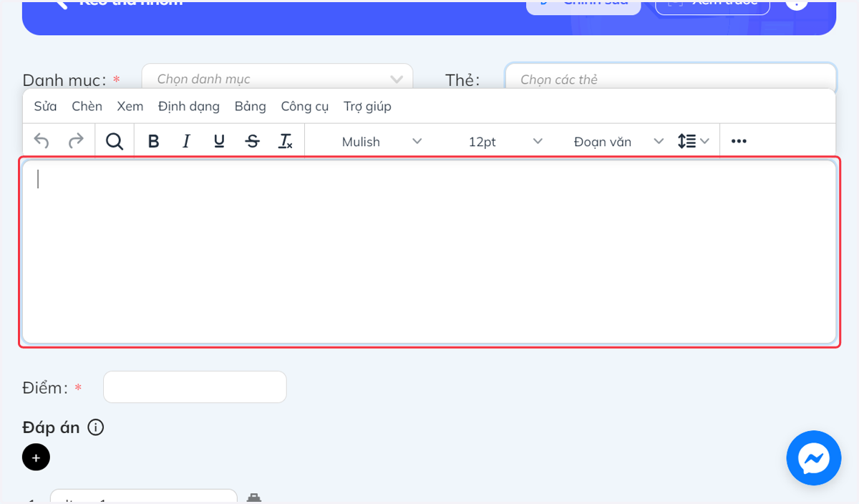Show info tooltip next to Đáp án
Image resolution: width=859 pixels, height=504 pixels.
95,427
